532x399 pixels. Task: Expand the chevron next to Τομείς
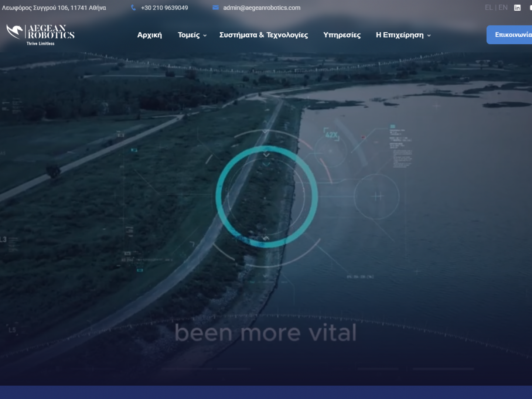point(205,35)
